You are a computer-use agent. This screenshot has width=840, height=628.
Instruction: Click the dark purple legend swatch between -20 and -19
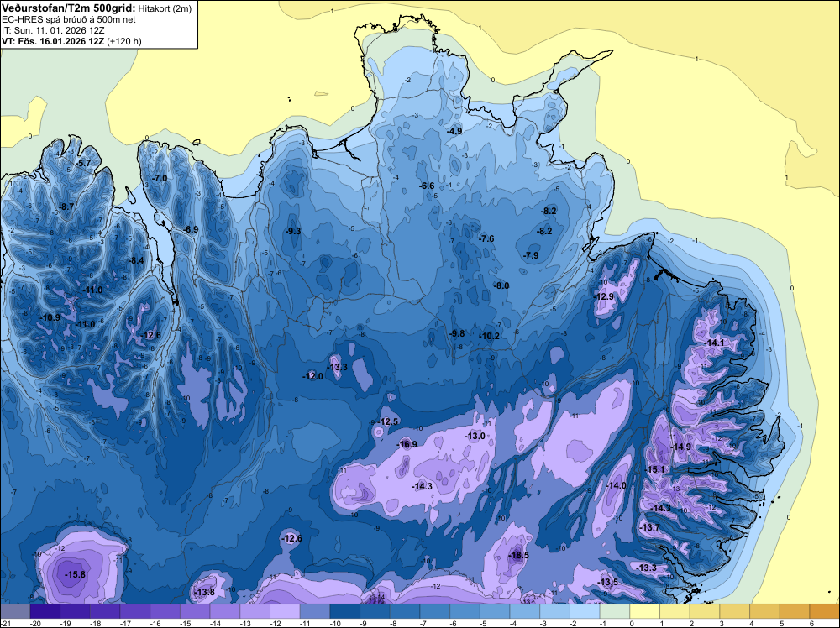click(45, 611)
